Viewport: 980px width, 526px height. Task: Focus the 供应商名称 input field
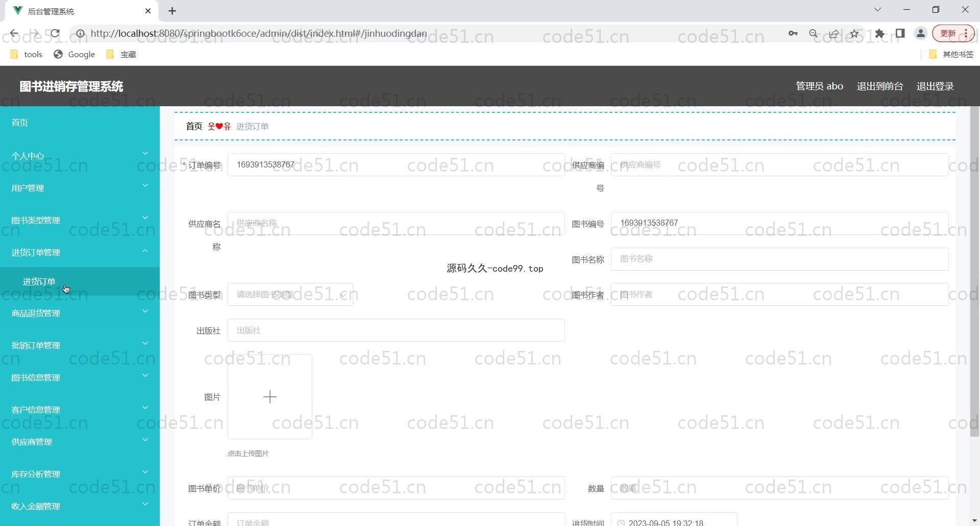click(x=396, y=223)
